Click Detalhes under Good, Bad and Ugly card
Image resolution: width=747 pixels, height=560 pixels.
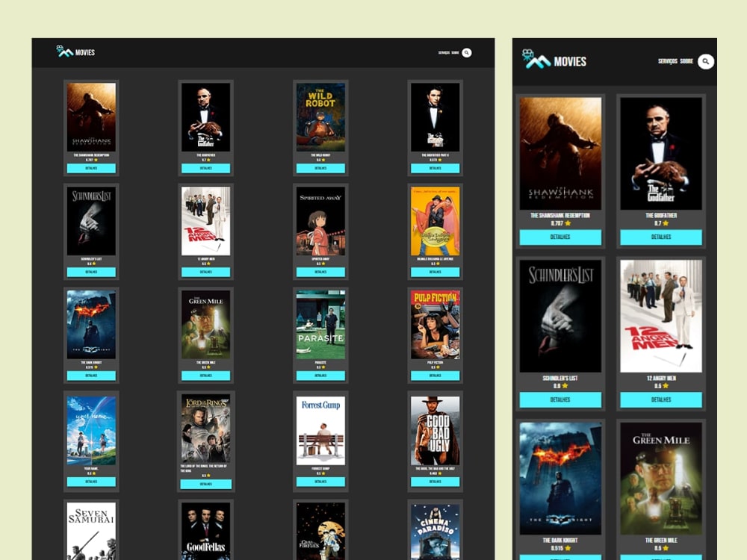pyautogui.click(x=435, y=482)
